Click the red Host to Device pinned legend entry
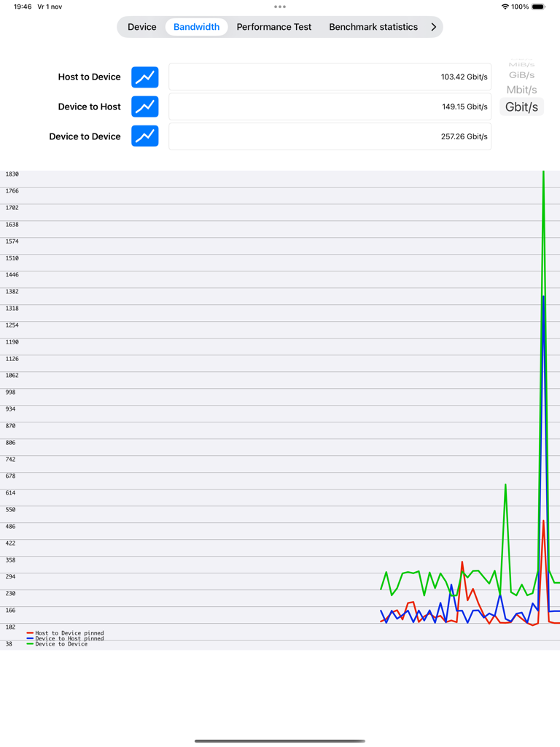Screen dimensions: 560x747 [x=65, y=633]
